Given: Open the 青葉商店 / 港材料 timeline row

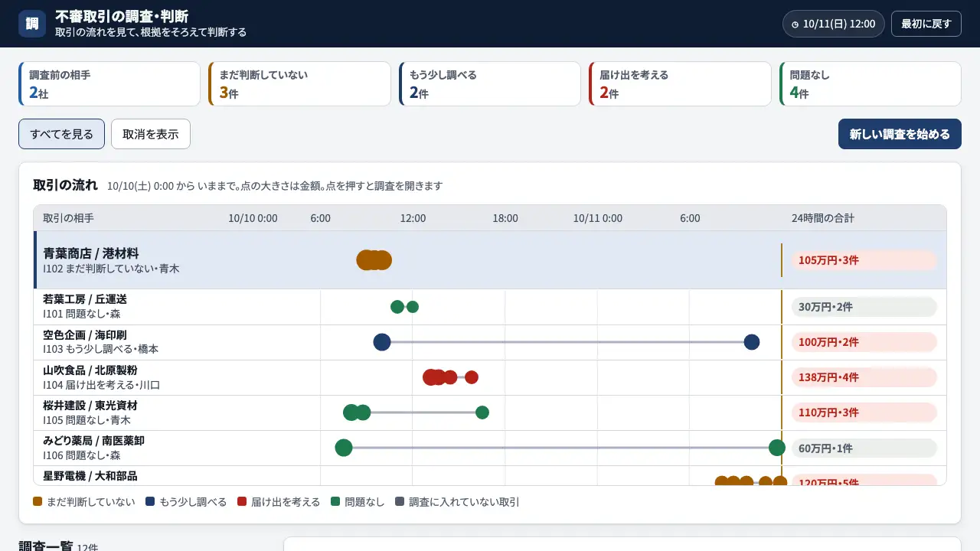Looking at the screenshot, I should [490, 260].
